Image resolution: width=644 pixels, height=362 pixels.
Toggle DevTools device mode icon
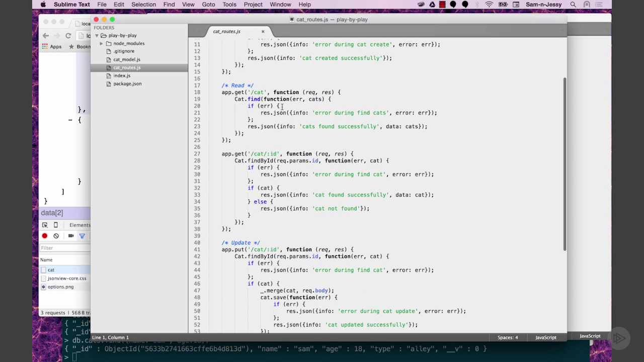56,225
